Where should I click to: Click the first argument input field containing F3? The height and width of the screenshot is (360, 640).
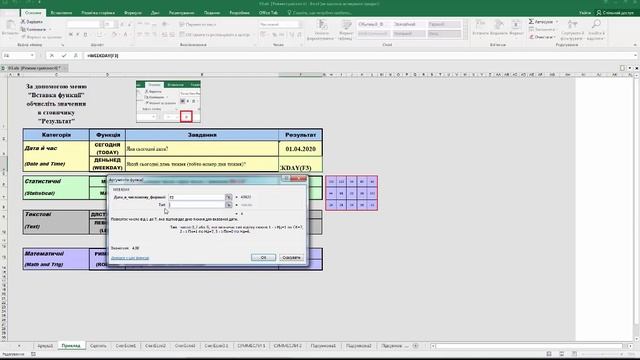(197, 197)
